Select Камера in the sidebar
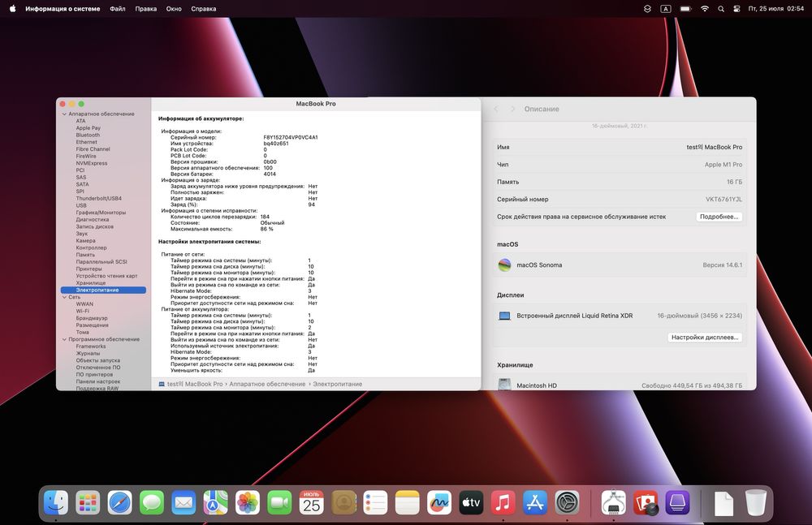Viewport: 812px width, 525px height. coord(85,241)
